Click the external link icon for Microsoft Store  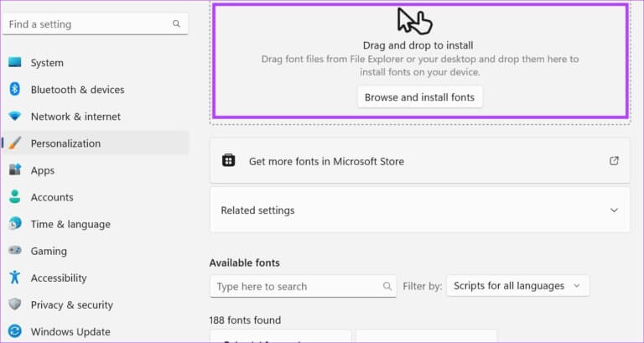tap(614, 161)
